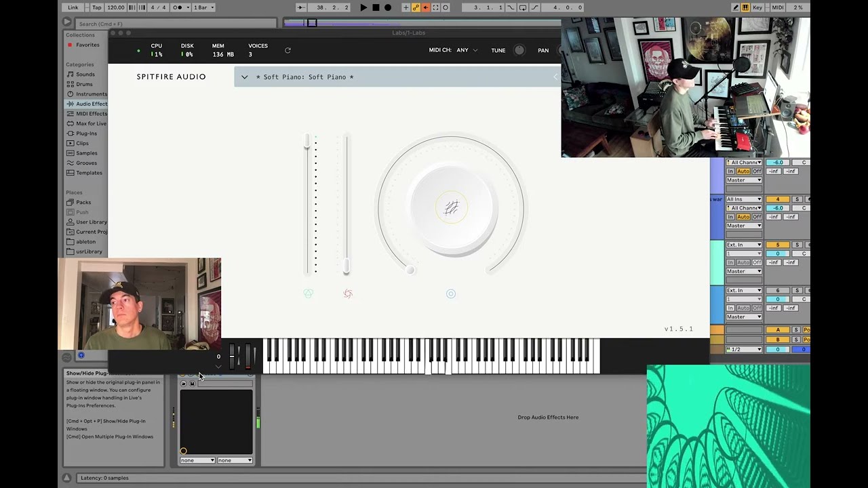Select Samples category in browser
The image size is (868, 488).
click(86, 153)
